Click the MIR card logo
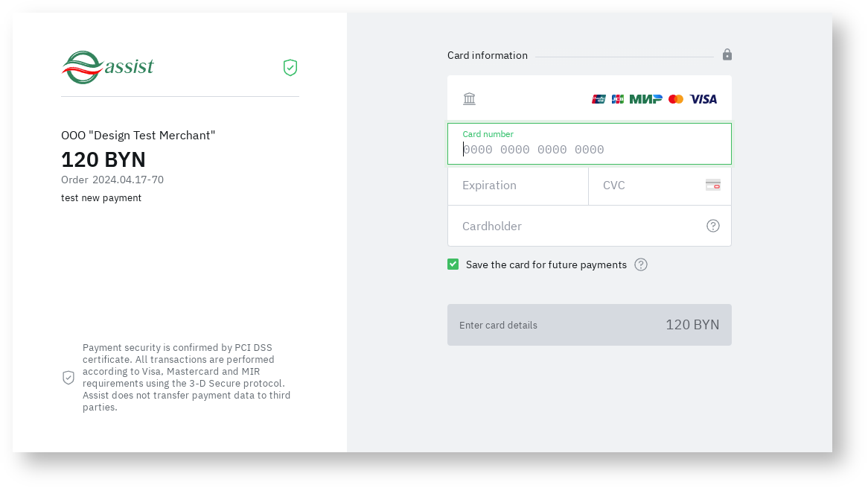This screenshot has width=868, height=488. 645,99
